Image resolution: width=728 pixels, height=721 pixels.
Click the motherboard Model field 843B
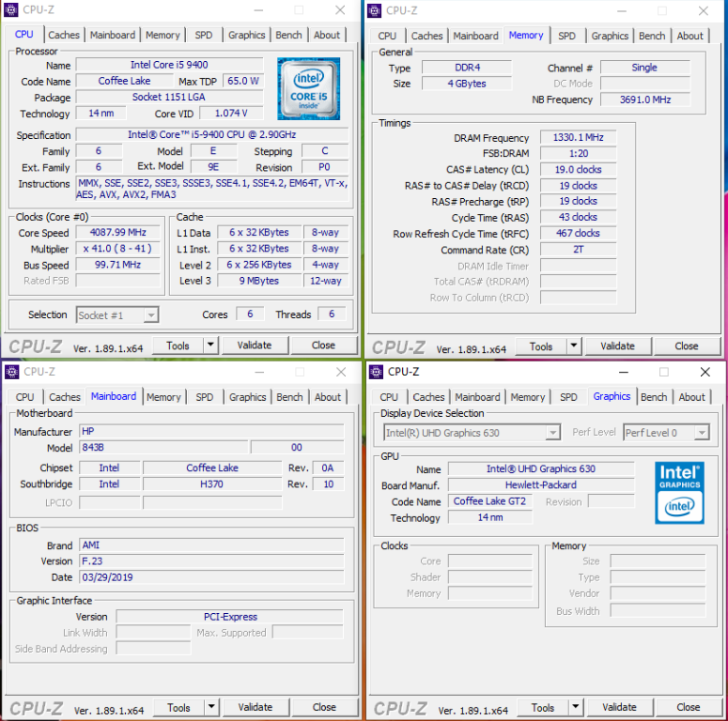(163, 447)
